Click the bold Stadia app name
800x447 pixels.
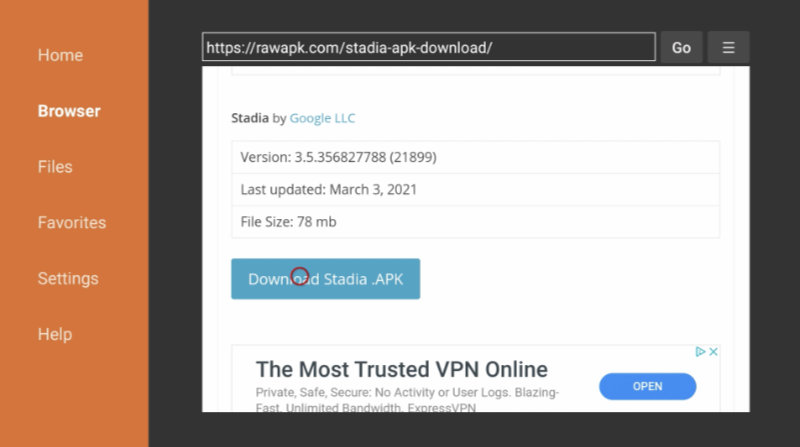tap(249, 118)
